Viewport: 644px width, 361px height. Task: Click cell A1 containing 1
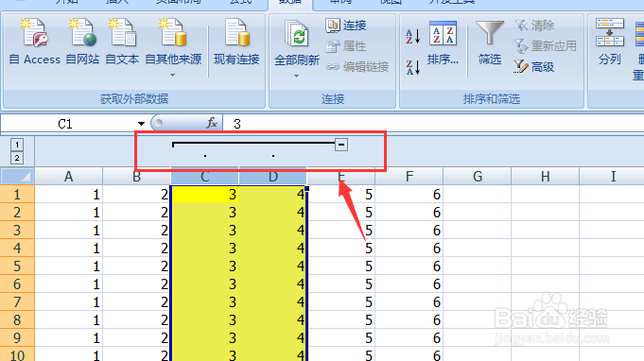[69, 194]
